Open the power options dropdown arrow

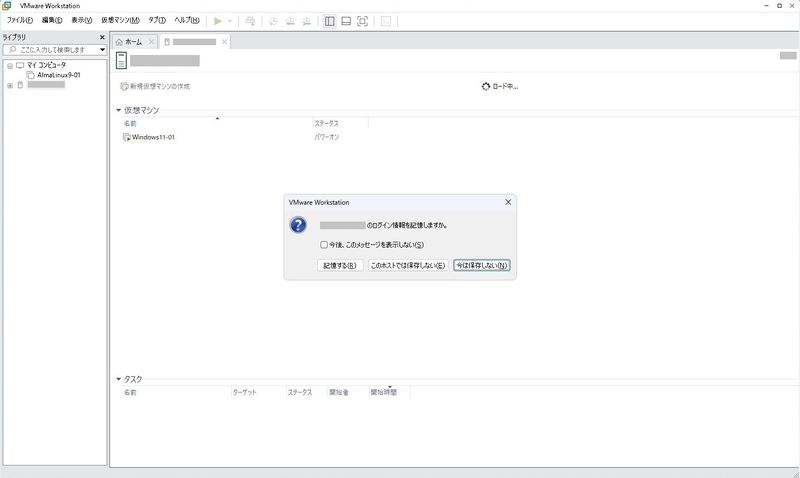pos(230,21)
